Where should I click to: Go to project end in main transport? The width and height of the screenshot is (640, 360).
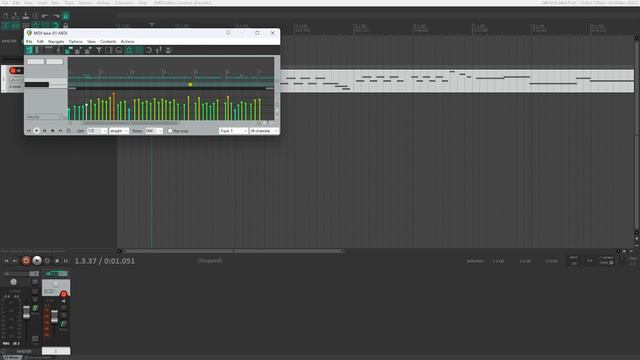tap(15, 261)
